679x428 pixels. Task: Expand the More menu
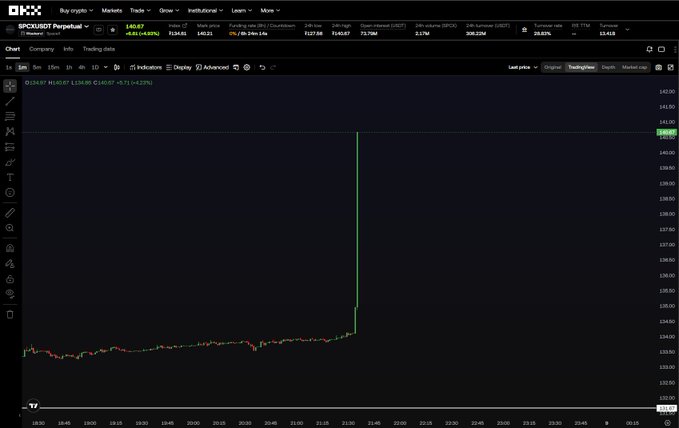tap(270, 10)
